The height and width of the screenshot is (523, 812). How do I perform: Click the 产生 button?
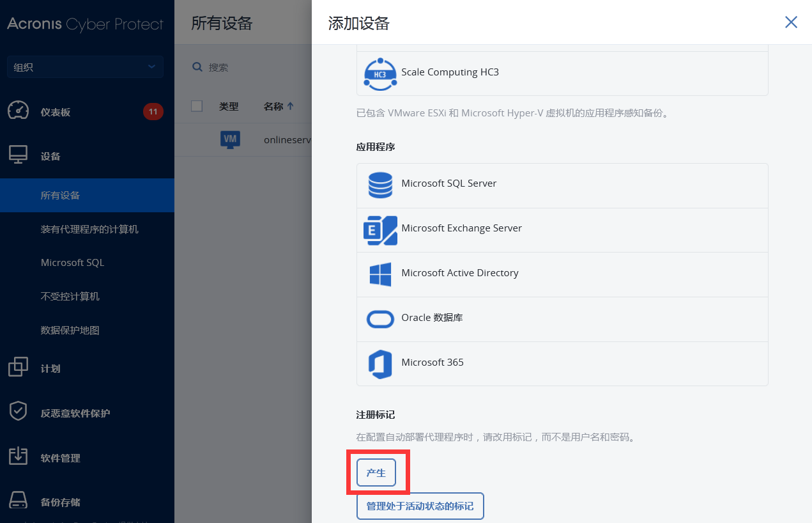click(376, 473)
